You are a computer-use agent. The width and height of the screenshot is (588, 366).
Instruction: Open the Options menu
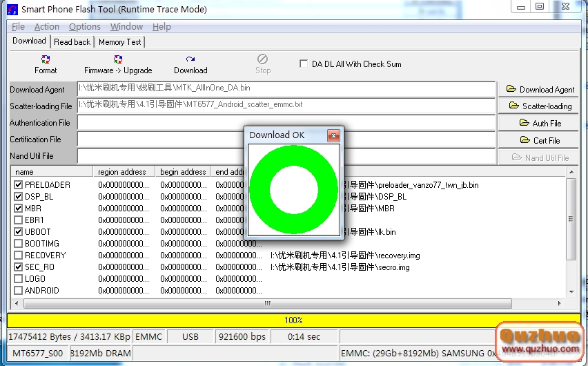coord(85,27)
